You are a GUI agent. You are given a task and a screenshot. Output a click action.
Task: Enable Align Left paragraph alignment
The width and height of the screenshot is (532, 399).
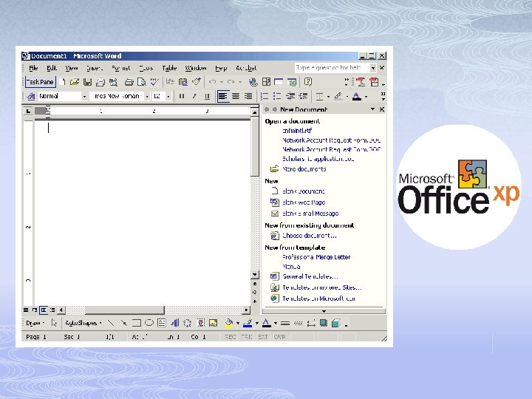click(x=223, y=96)
